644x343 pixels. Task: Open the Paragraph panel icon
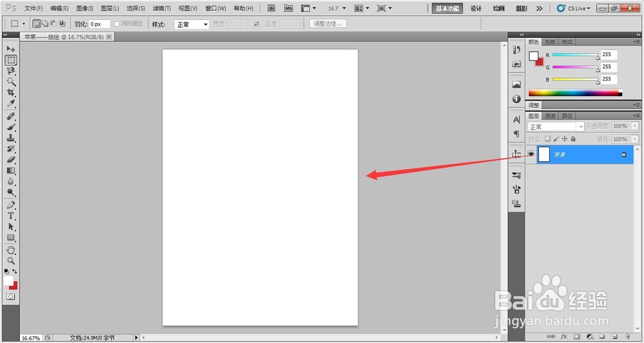coord(516,133)
